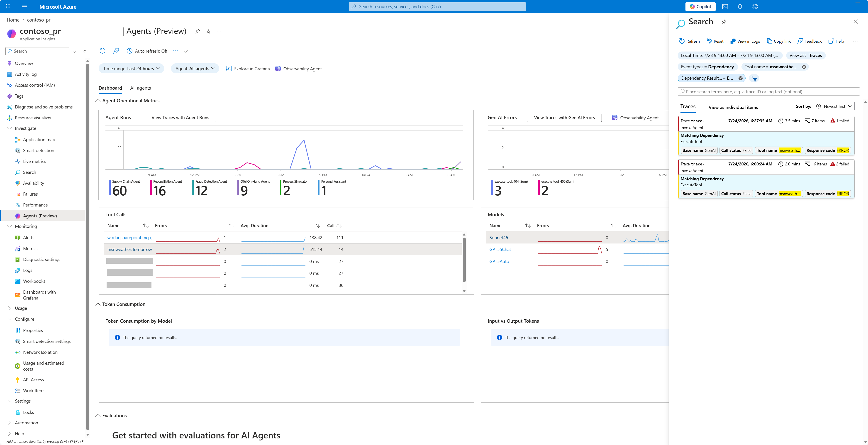Open Live metrics in sidebar
The height and width of the screenshot is (445, 868).
click(34, 162)
